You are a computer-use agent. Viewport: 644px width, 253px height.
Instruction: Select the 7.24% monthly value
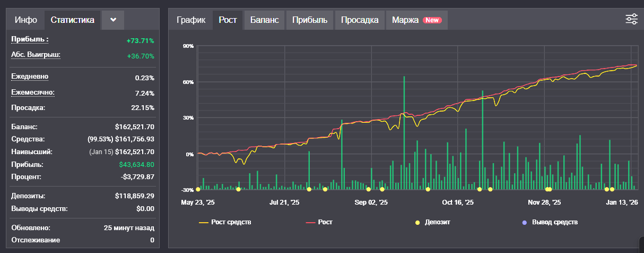click(x=144, y=94)
